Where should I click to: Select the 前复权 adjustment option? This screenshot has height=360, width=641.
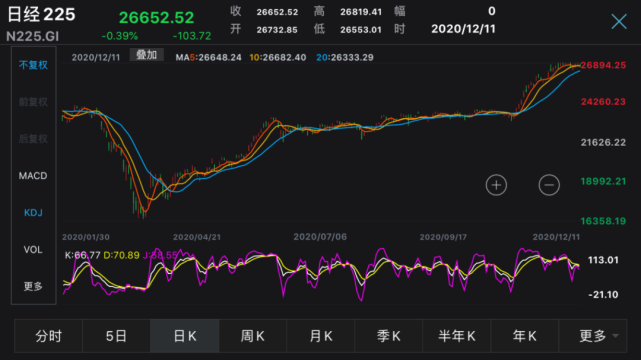pyautogui.click(x=33, y=102)
